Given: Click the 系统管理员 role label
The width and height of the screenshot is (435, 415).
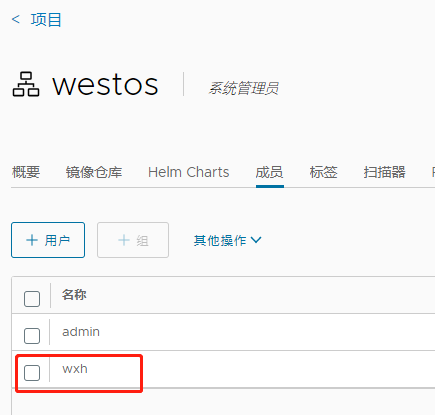Looking at the screenshot, I should pyautogui.click(x=244, y=88).
